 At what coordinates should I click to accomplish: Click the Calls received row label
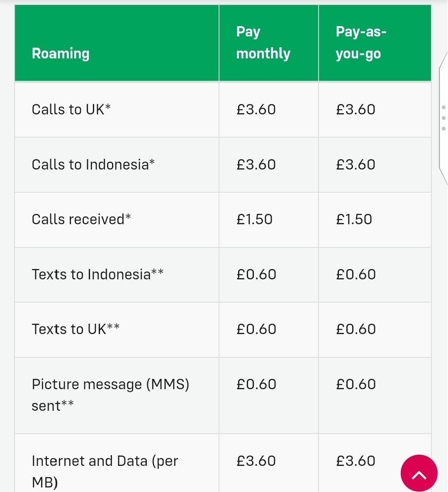81,219
